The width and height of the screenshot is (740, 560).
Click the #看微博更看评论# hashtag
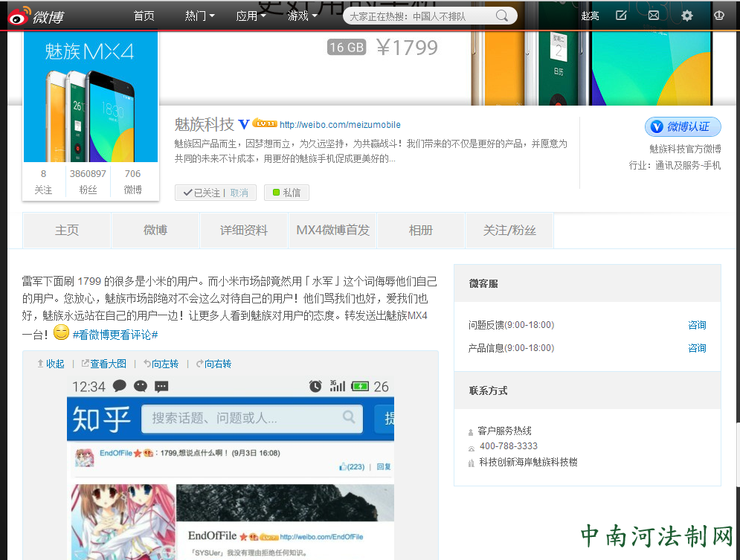pos(115,335)
